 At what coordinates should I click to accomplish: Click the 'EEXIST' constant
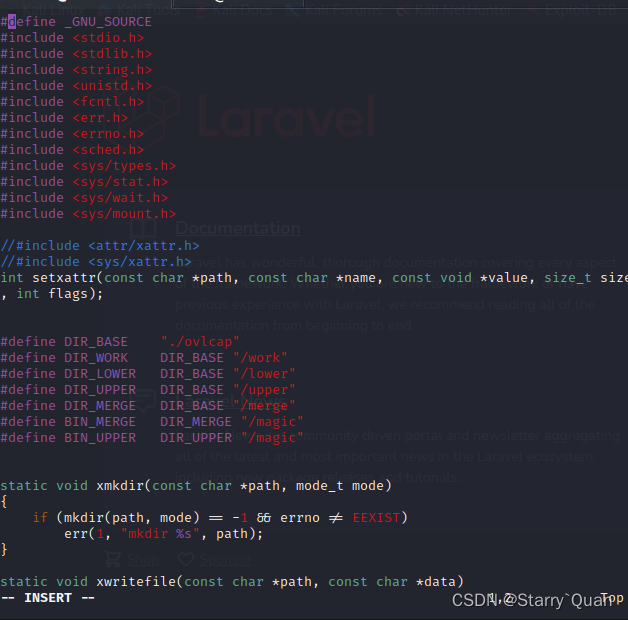(x=376, y=518)
